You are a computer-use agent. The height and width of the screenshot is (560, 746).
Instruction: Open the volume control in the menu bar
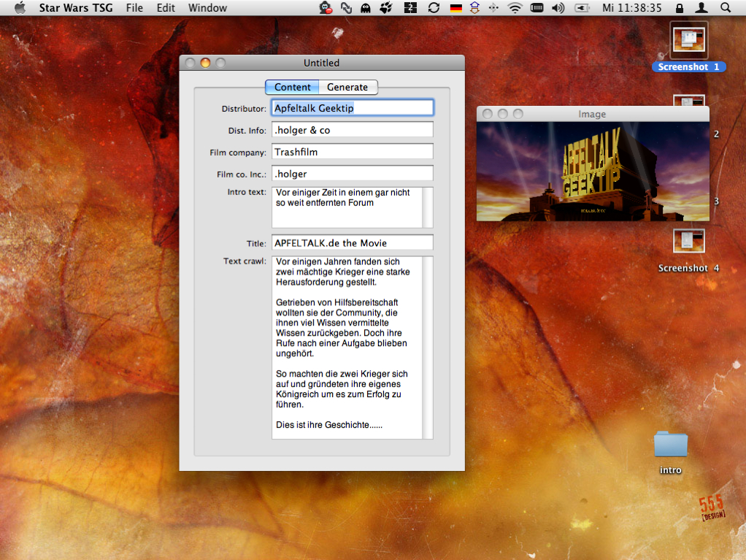point(558,7)
